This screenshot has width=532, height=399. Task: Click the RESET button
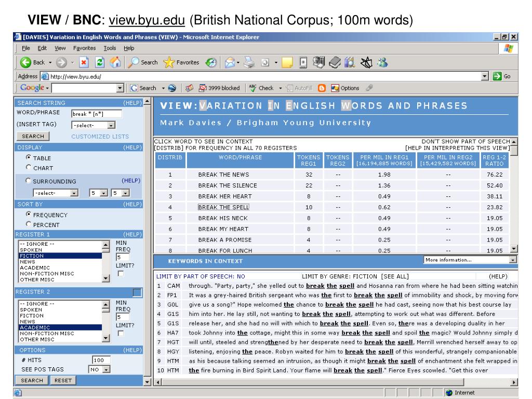coord(63,380)
